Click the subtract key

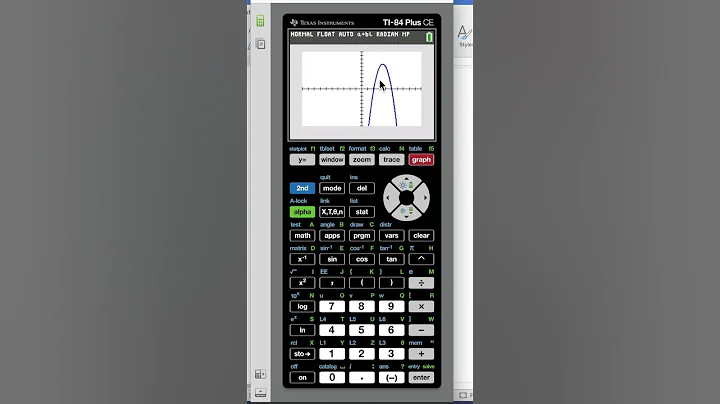tap(421, 330)
